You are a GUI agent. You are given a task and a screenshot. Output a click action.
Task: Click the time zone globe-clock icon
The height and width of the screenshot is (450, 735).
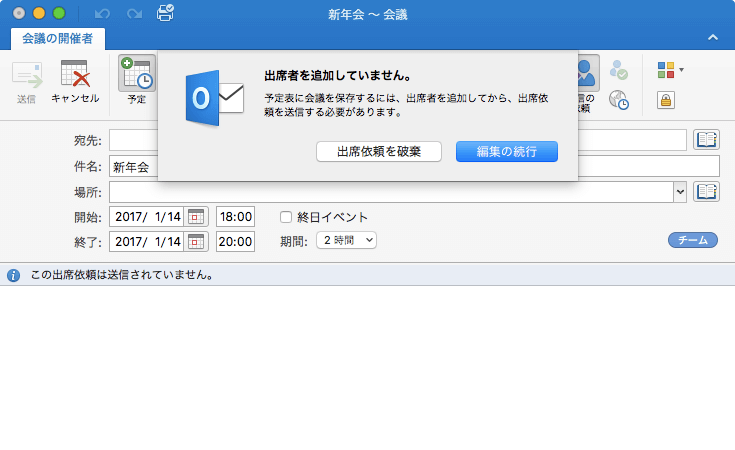pyautogui.click(x=619, y=100)
